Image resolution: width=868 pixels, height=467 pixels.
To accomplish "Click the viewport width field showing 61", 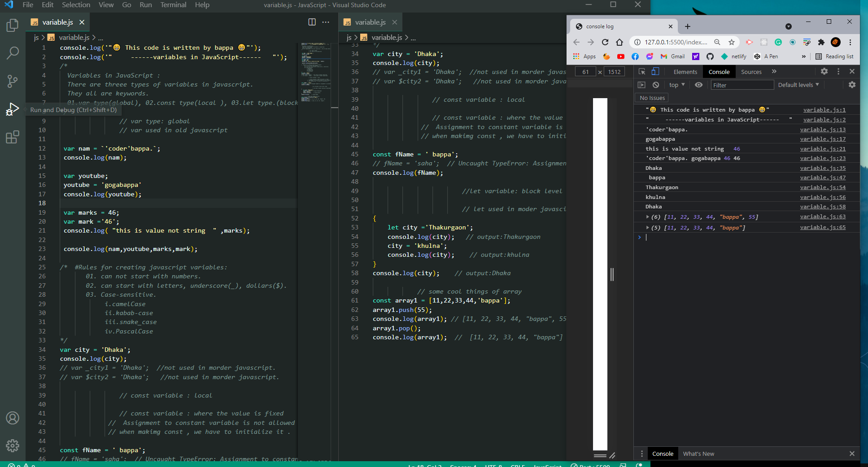I will [x=585, y=72].
